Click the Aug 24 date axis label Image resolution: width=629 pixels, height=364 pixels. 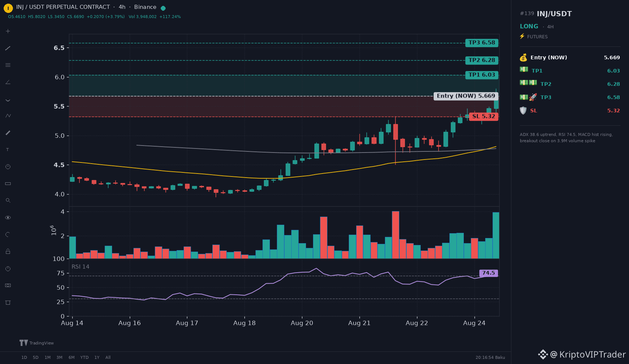tap(474, 323)
